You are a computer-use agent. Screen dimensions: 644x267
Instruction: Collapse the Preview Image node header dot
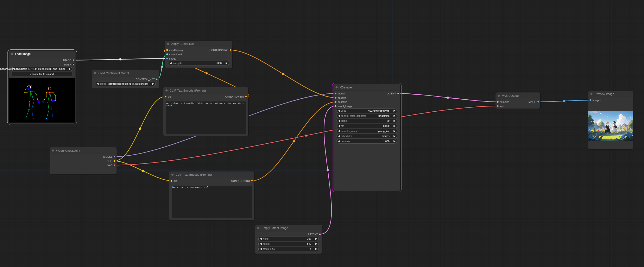tap(592, 94)
